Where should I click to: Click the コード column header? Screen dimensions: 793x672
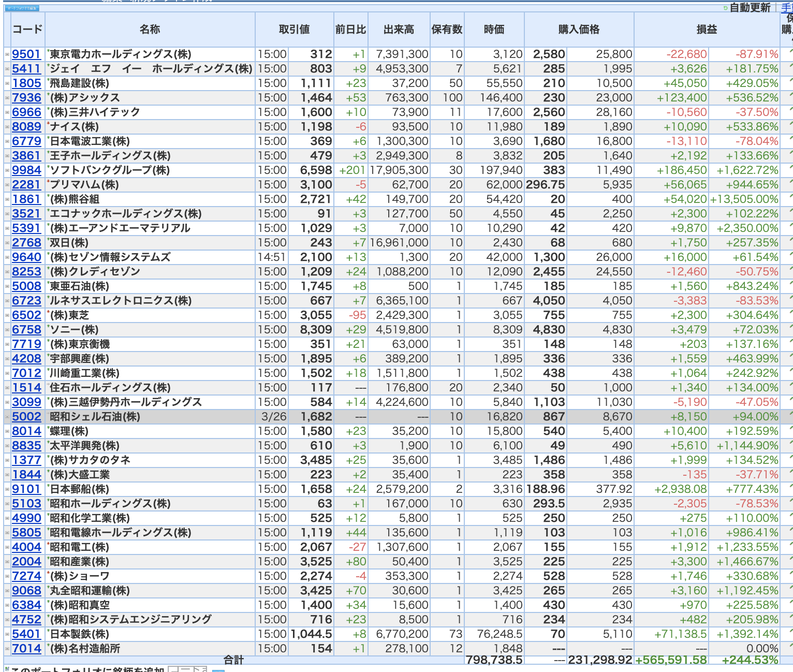click(x=27, y=30)
